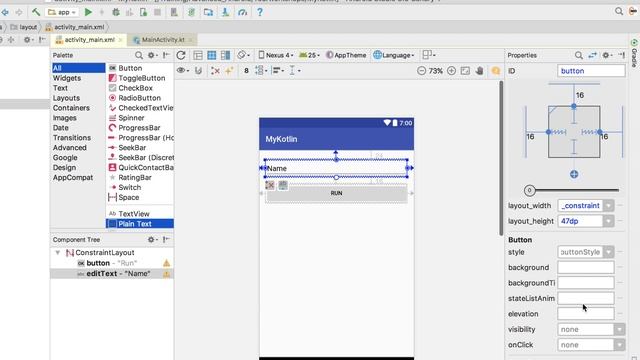Search the Palette with magnifier icon
The width and height of the screenshot is (640, 360).
coord(139,55)
